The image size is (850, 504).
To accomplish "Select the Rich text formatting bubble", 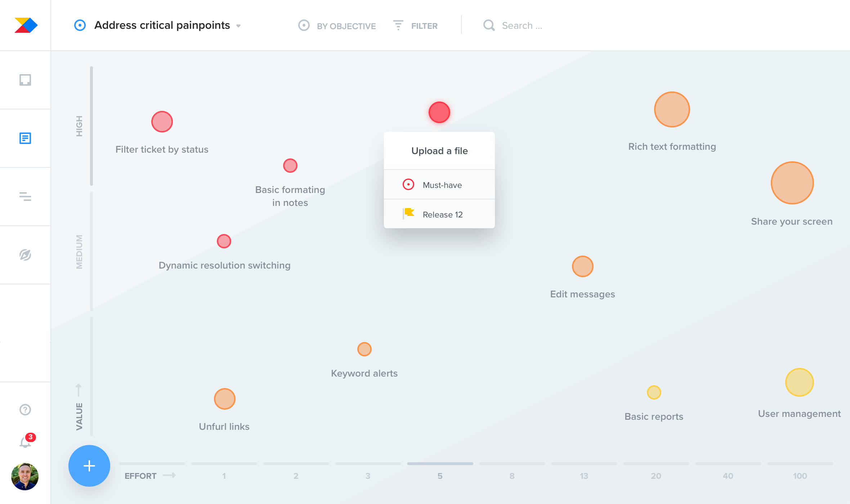I will 672,109.
